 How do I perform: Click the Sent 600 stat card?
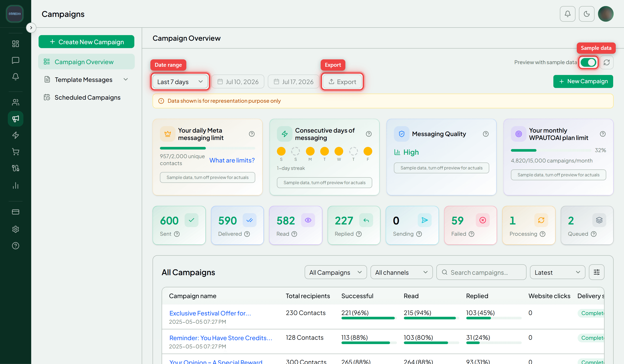pos(179,225)
